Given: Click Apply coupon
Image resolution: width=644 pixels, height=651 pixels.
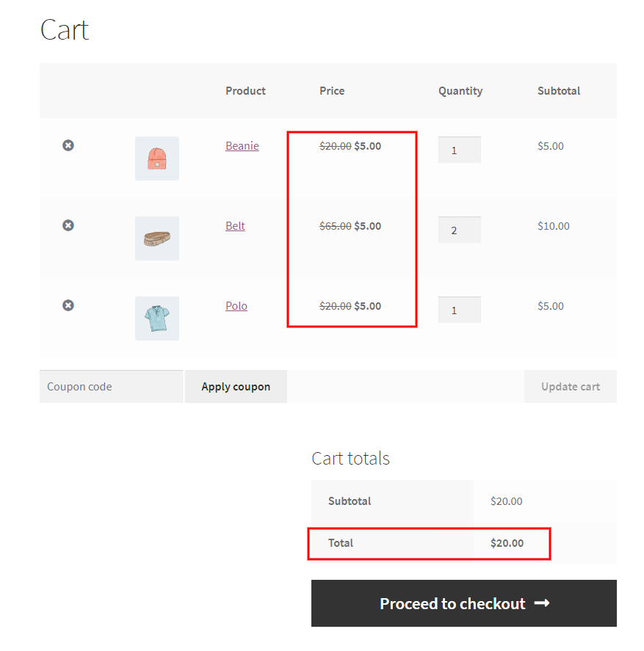Looking at the screenshot, I should pos(236,386).
